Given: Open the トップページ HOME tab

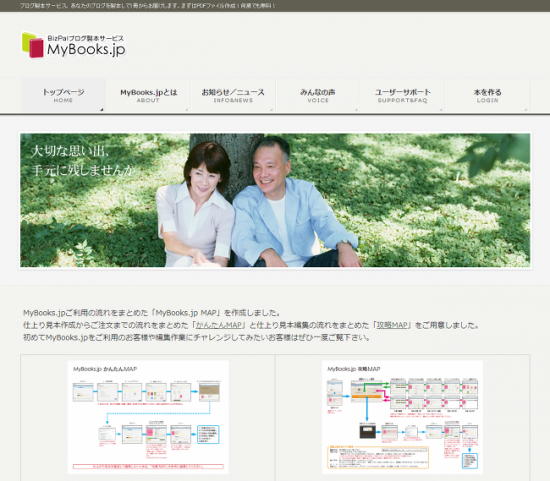Looking at the screenshot, I should tap(63, 95).
